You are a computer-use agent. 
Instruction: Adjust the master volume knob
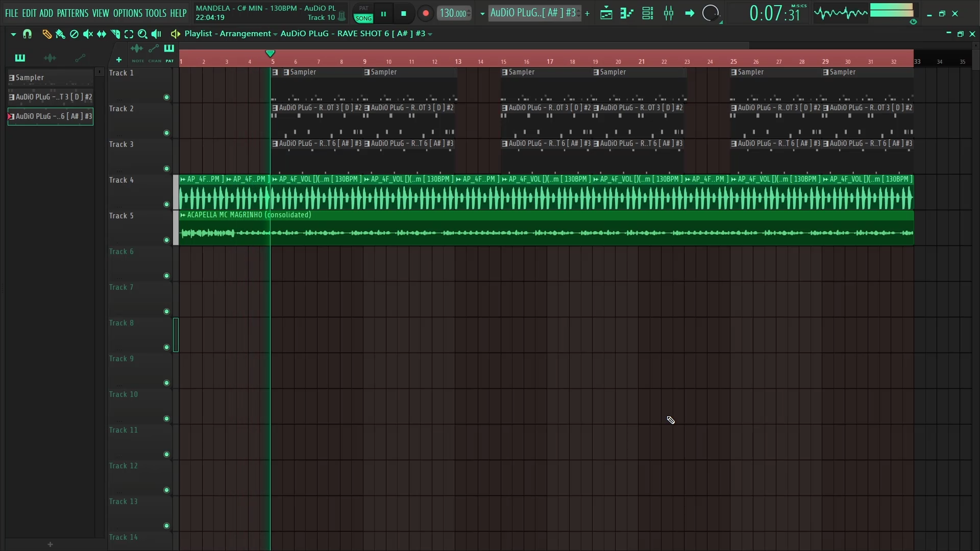tap(711, 13)
